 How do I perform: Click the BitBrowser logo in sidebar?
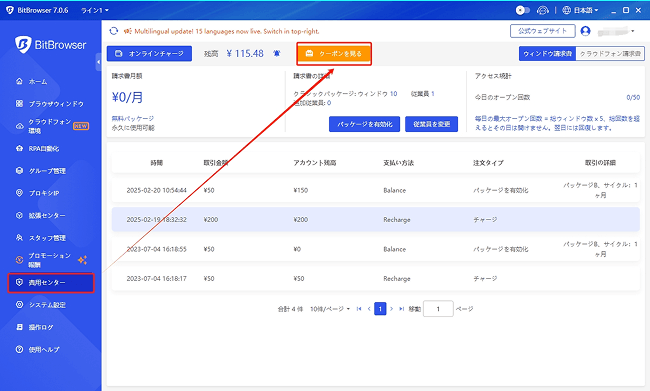tap(51, 44)
